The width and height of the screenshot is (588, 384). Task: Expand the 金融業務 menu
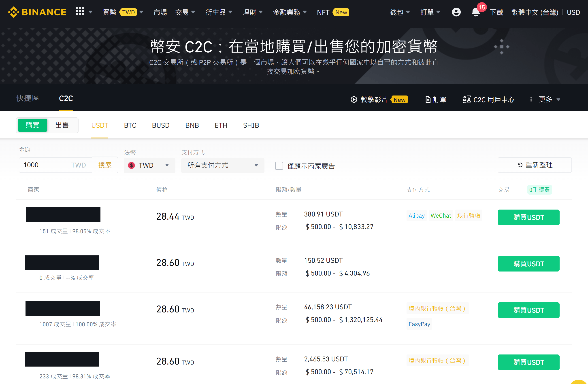click(x=290, y=12)
